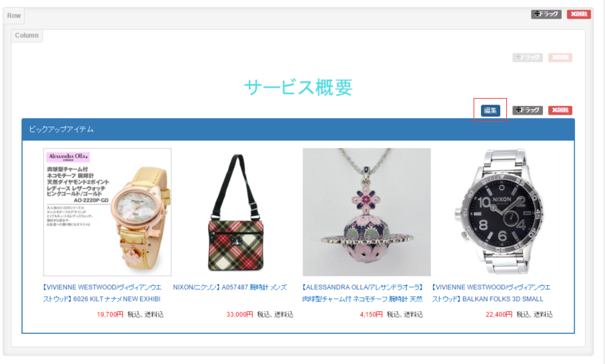Click the faded Column-level ドラッグ handle
The image size is (605, 364).
[x=528, y=57]
